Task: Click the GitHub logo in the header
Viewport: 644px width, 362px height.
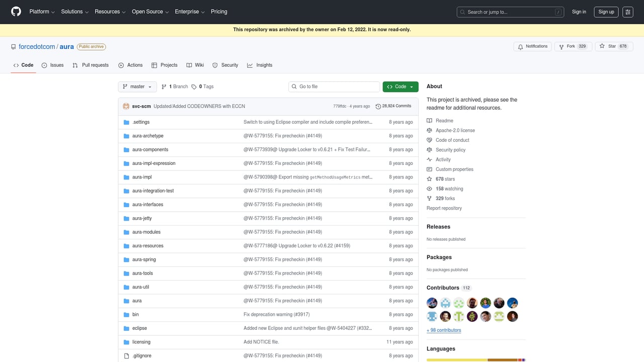Action: coord(16,12)
